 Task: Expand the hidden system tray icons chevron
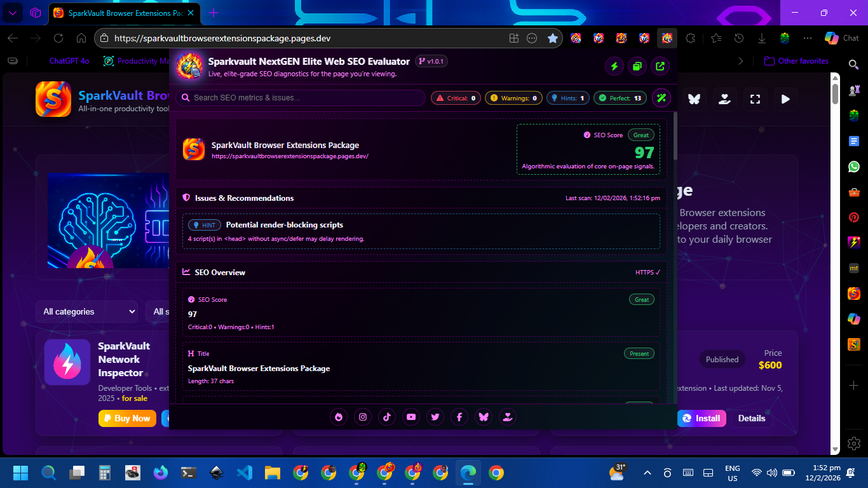[x=648, y=473]
